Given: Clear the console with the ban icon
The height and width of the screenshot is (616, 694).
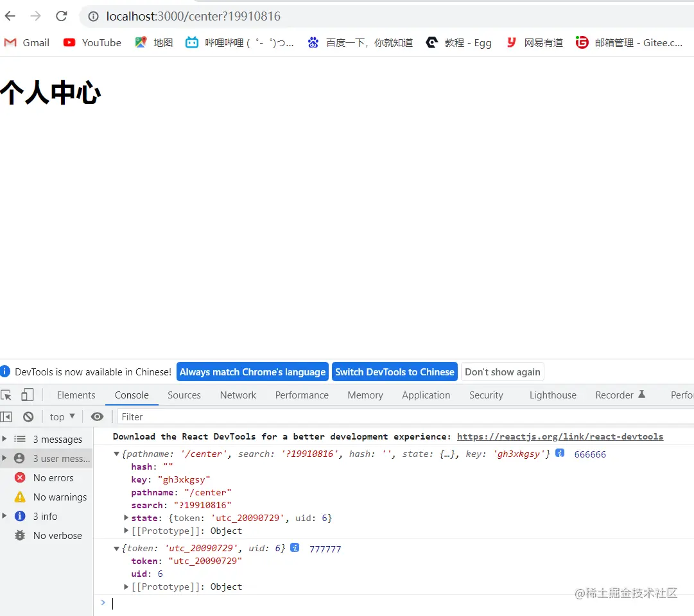Looking at the screenshot, I should 28,416.
